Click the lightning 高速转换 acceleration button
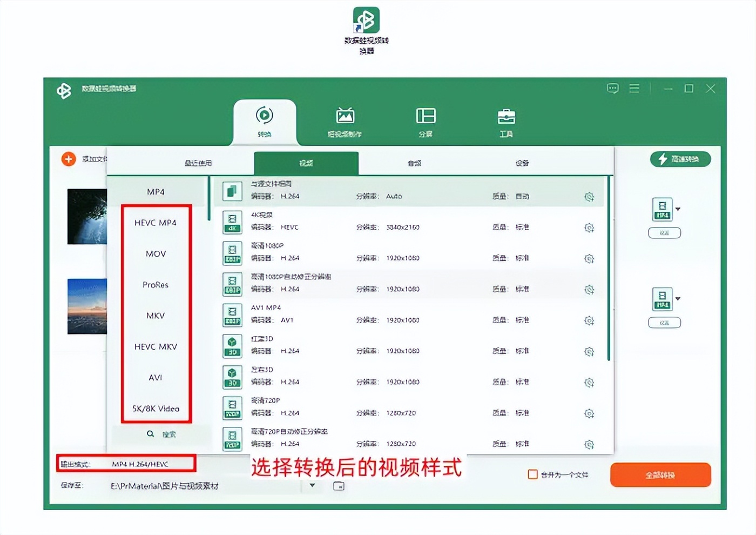The height and width of the screenshot is (535, 756). click(x=680, y=159)
